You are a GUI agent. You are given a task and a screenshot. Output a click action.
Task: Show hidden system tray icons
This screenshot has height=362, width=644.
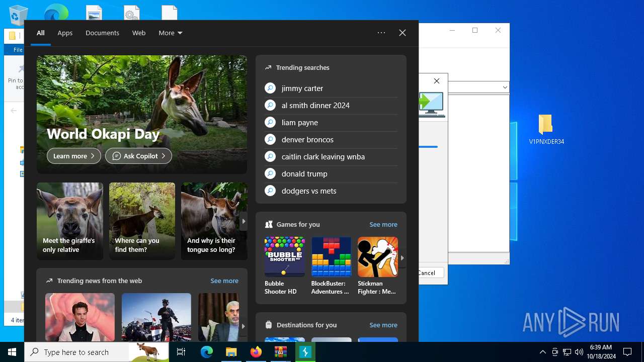point(542,352)
